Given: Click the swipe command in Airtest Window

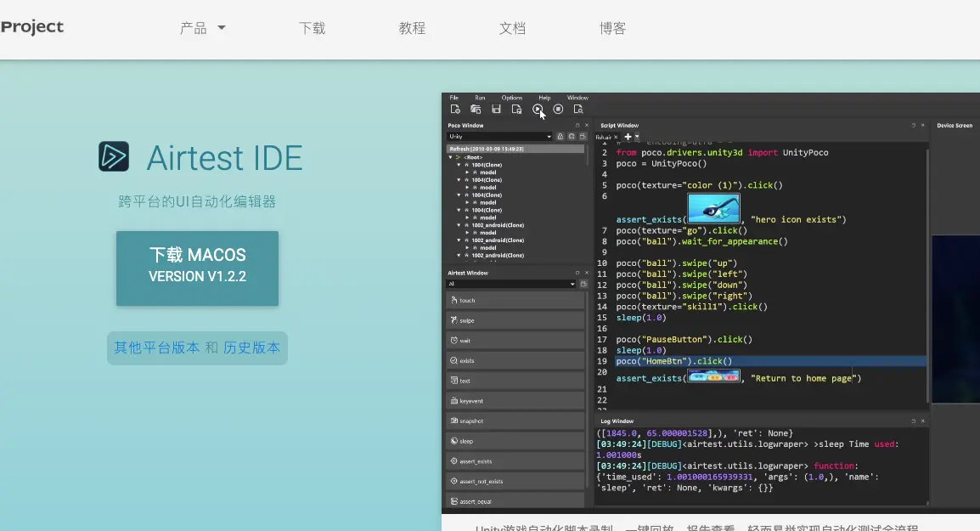Looking at the screenshot, I should coord(515,320).
